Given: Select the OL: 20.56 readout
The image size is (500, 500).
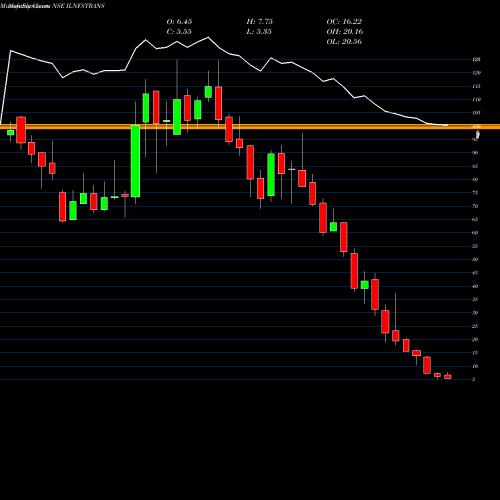Looking at the screenshot, I should coord(344,42).
